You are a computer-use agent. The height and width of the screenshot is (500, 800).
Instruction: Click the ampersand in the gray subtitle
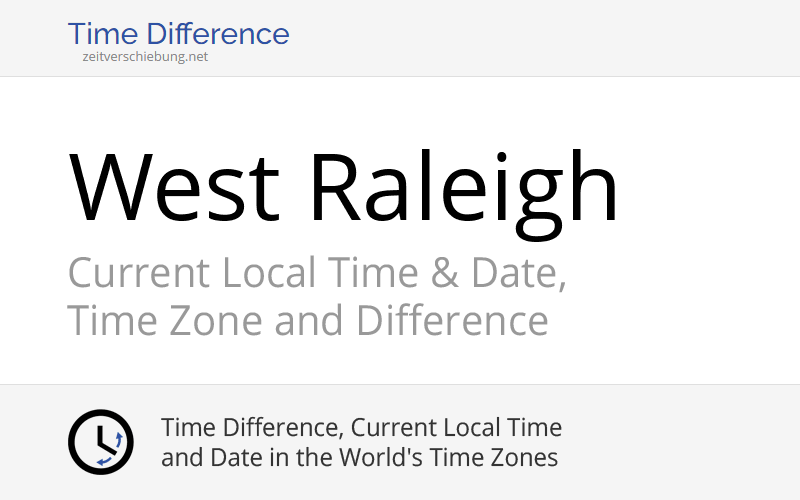point(444,272)
